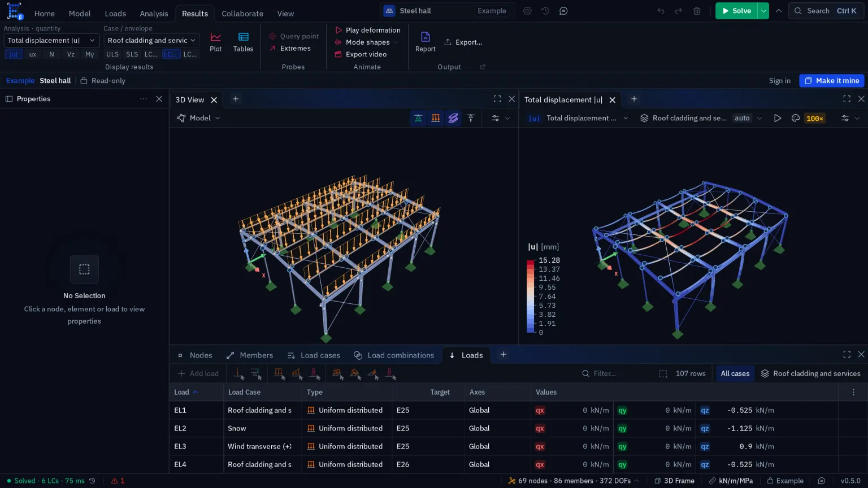This screenshot has height=488, width=868.
Task: Open the Model display dropdown in 3D View
Action: pyautogui.click(x=198, y=118)
